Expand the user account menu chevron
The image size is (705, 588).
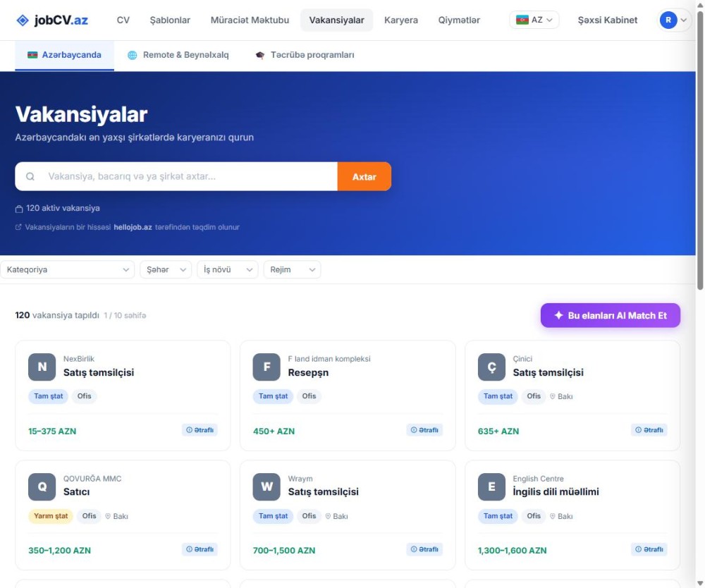(683, 20)
